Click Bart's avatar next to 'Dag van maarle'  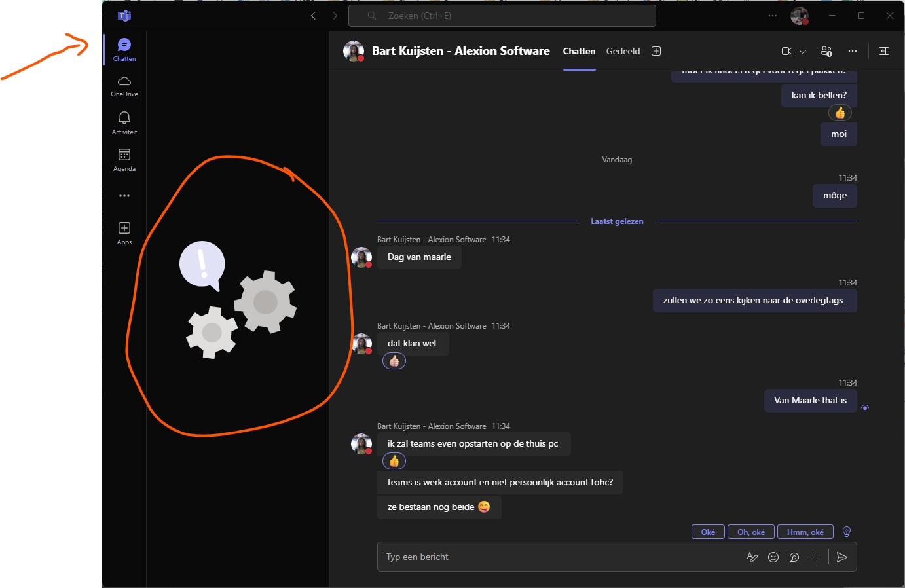coord(361,257)
